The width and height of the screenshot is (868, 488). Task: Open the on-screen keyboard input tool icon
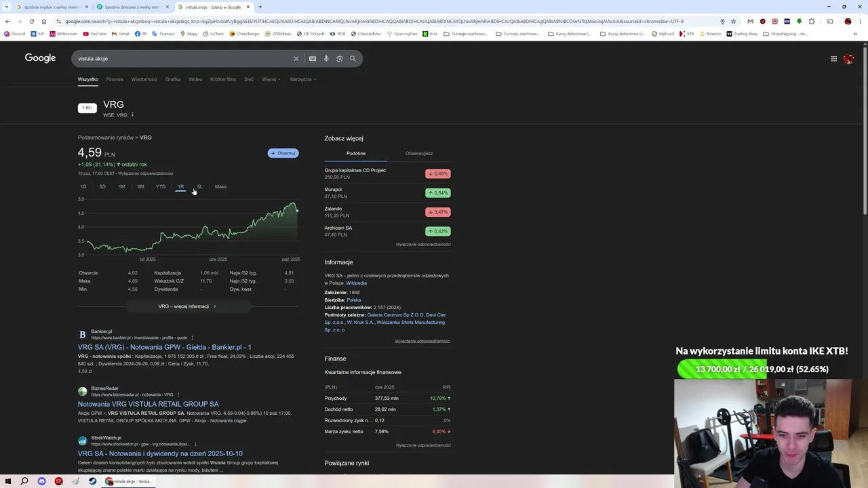click(x=313, y=59)
